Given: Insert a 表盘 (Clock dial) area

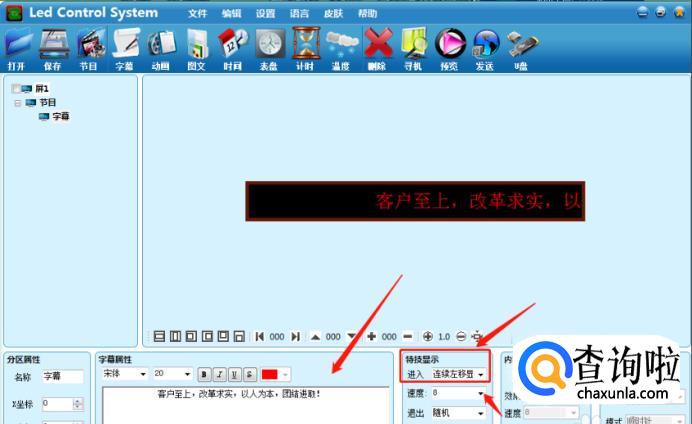Looking at the screenshot, I should 270,44.
